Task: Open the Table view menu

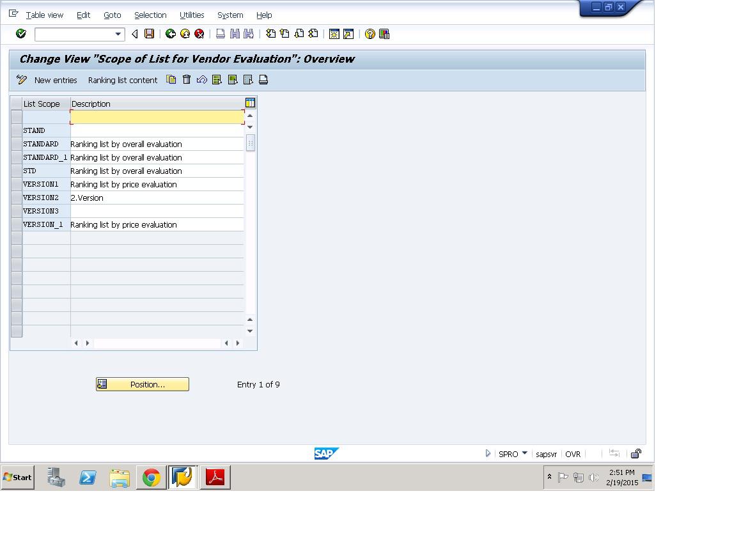Action: point(44,15)
